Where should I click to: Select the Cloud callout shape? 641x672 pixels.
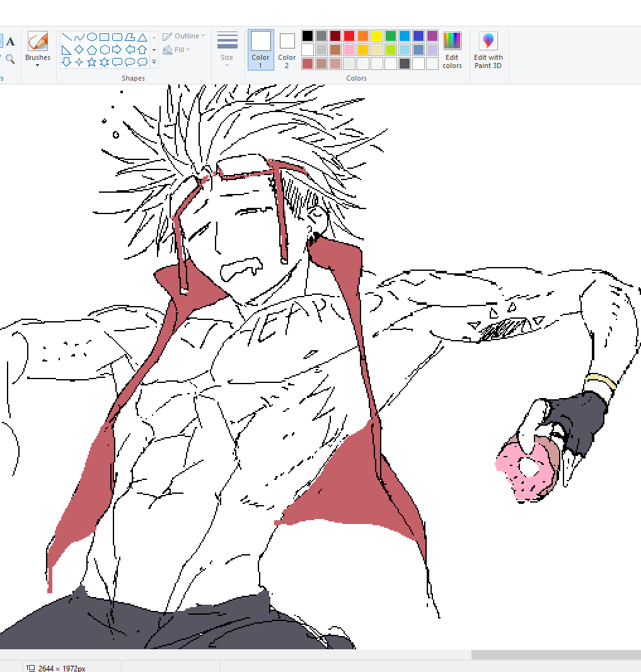[x=142, y=62]
